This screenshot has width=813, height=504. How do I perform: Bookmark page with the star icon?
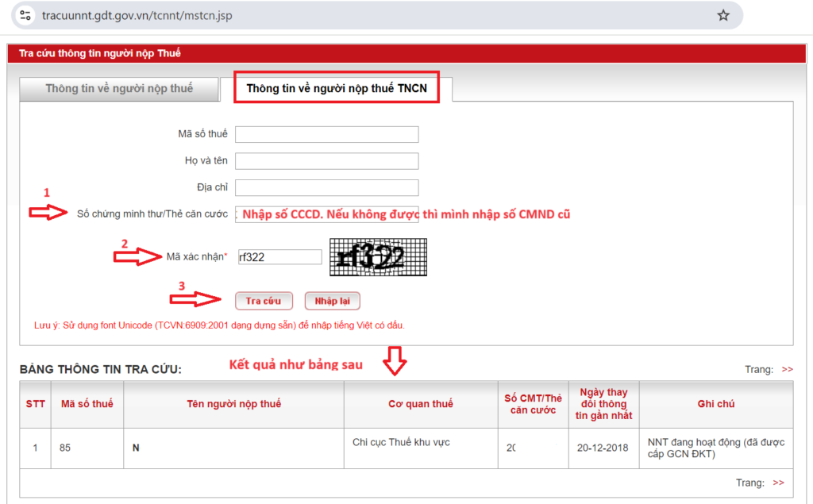tap(723, 16)
